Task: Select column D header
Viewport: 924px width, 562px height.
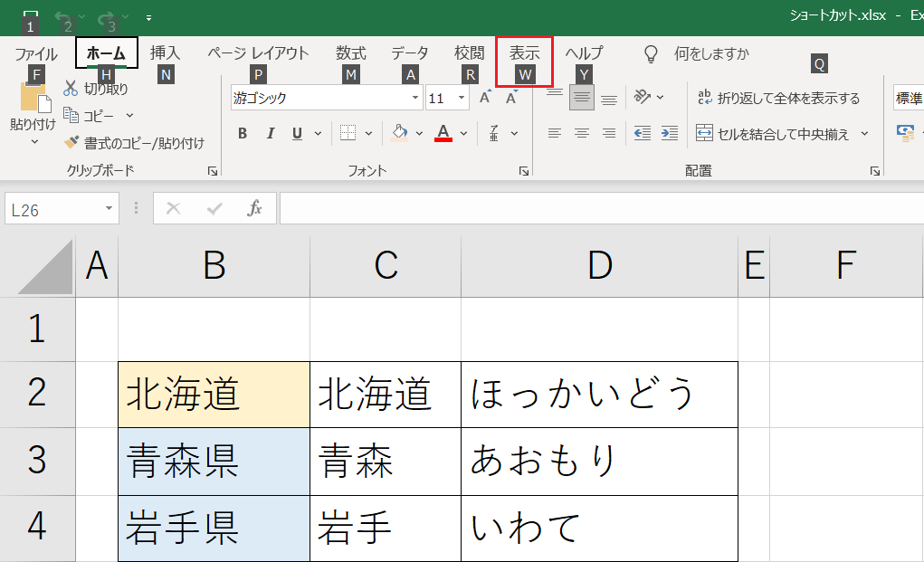Action: 599,266
